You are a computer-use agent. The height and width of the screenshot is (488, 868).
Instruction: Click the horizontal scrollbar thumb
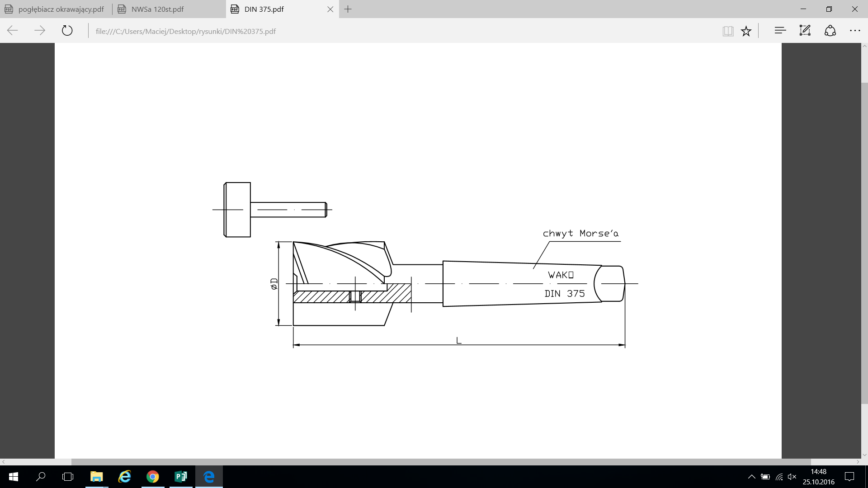click(441, 462)
